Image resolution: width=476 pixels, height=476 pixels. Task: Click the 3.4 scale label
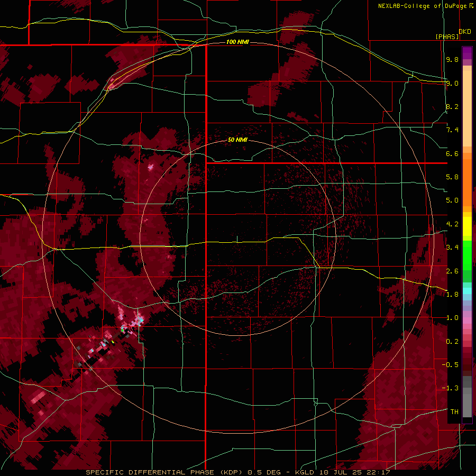pos(452,248)
